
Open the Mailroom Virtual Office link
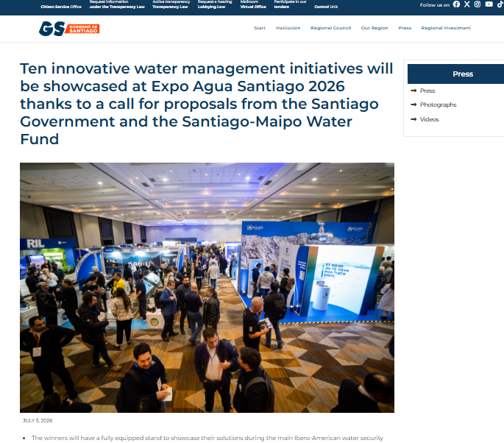[x=253, y=4]
